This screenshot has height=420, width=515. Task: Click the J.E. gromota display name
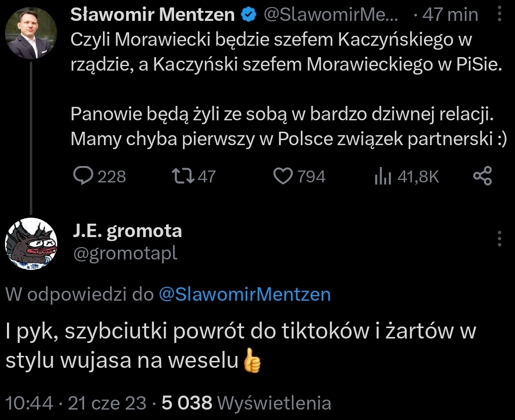(127, 231)
